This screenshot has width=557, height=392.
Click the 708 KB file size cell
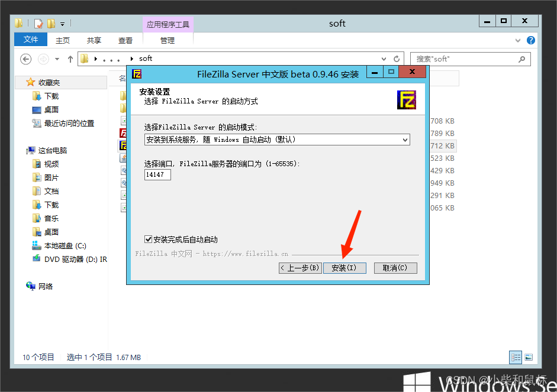(442, 121)
